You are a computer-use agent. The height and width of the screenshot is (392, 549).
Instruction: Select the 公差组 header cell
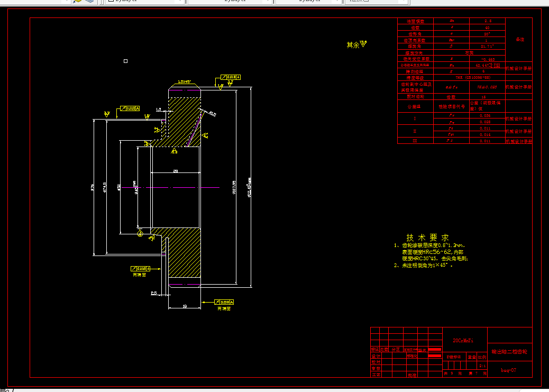pos(415,106)
